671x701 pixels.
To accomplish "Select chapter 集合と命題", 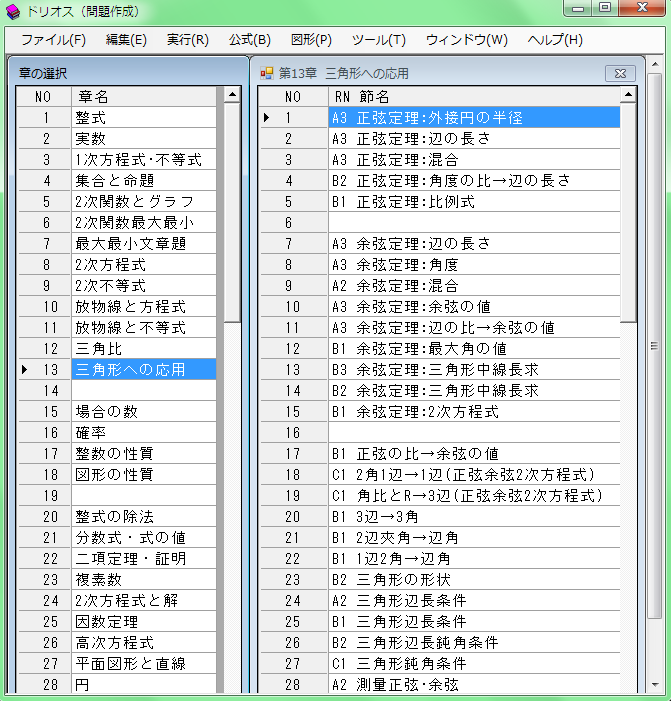I will (x=143, y=181).
